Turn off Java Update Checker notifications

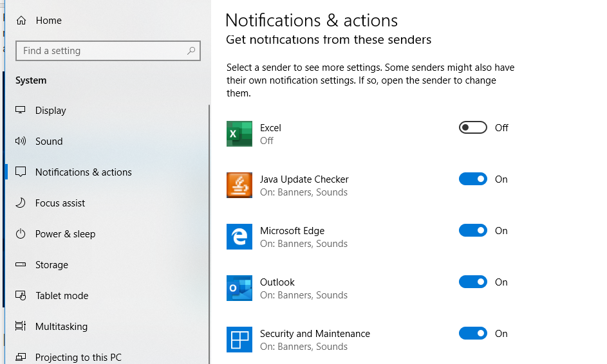(x=473, y=179)
